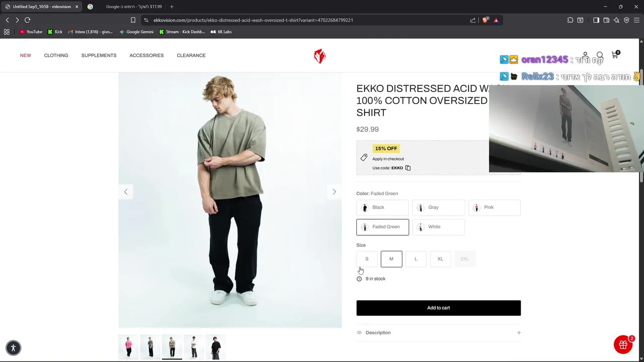This screenshot has width=644, height=362.
Task: Open the accessibility widget button
Action: click(14, 348)
